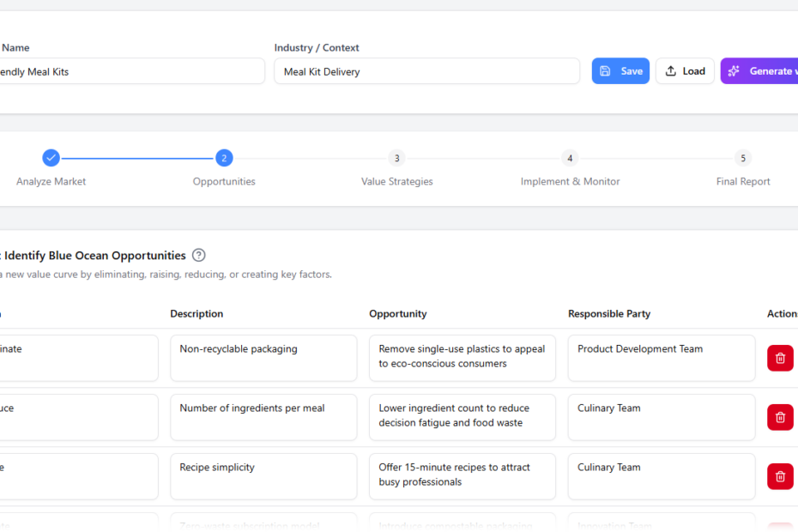Edit the Offer 15-minute recipes opportunity field
798x532 pixels.
(462, 476)
